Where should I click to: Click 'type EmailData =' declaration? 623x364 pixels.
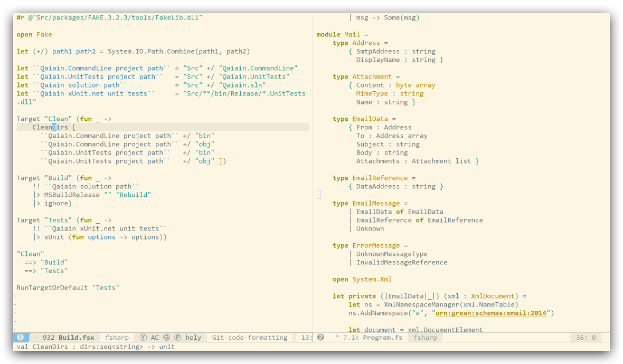364,119
